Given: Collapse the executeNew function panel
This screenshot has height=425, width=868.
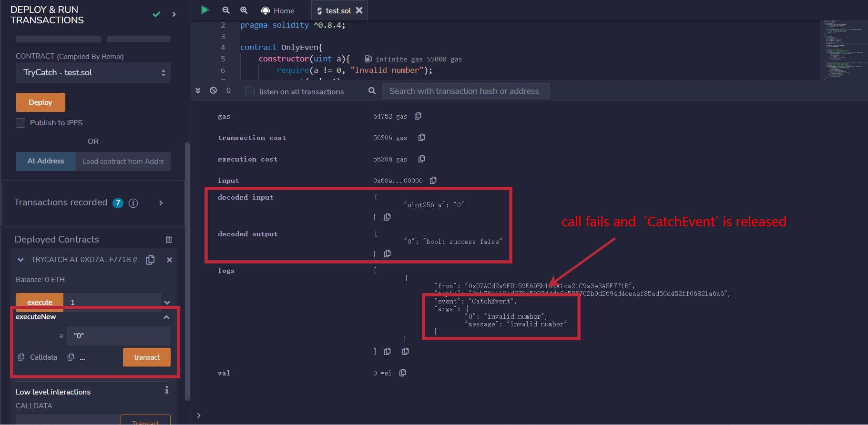Looking at the screenshot, I should (x=166, y=317).
